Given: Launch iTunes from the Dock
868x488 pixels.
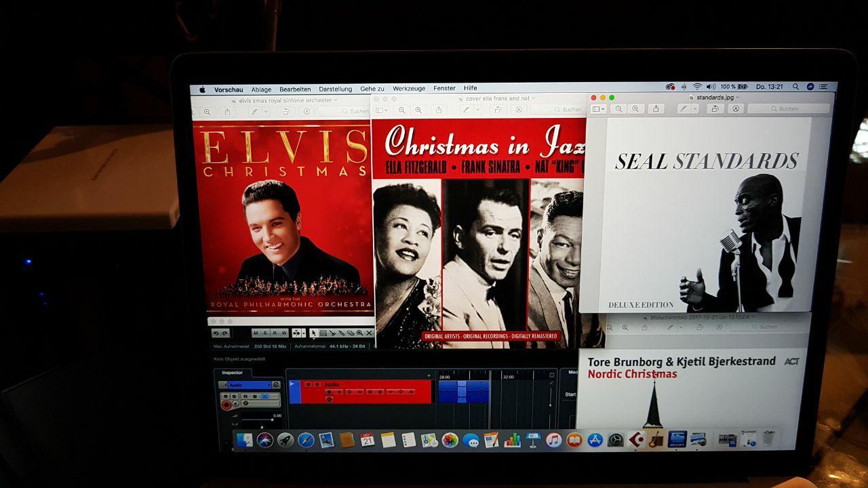Looking at the screenshot, I should pyautogui.click(x=554, y=440).
